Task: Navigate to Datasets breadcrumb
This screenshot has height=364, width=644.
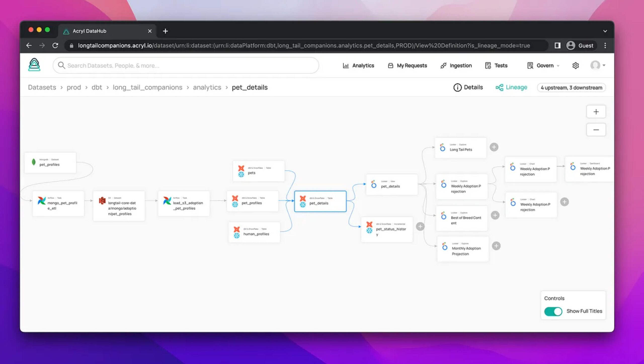Action: click(x=42, y=87)
